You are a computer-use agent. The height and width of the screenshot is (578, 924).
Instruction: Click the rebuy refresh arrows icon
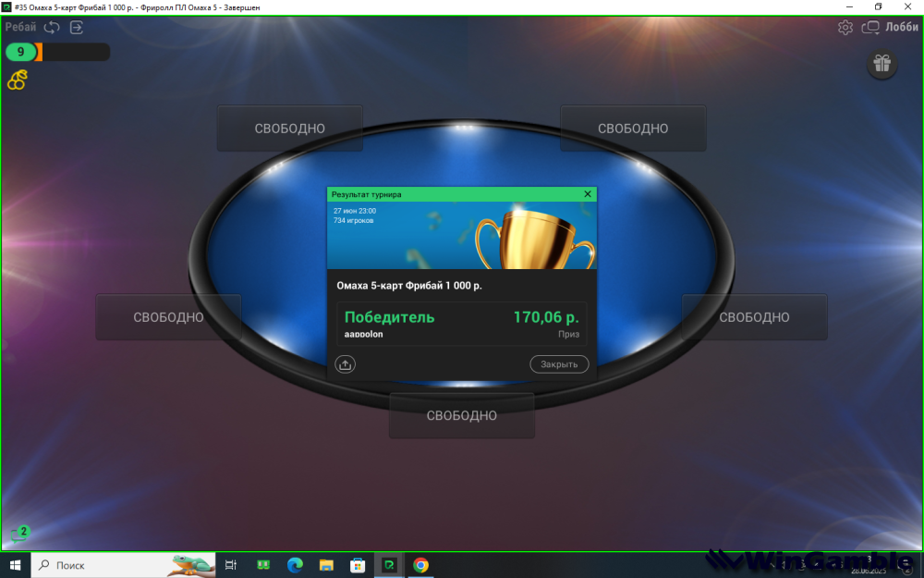coord(52,28)
